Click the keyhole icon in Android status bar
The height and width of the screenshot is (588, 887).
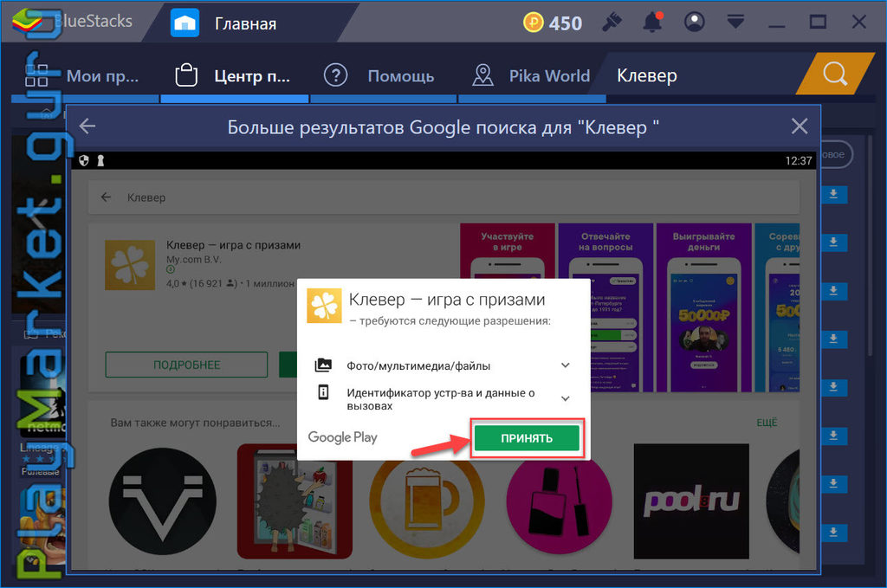[100, 160]
